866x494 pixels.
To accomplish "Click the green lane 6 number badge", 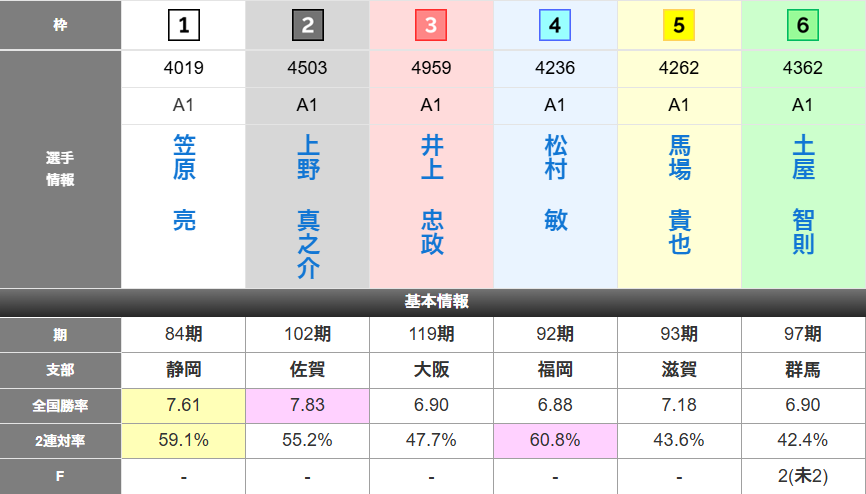I will click(803, 25).
